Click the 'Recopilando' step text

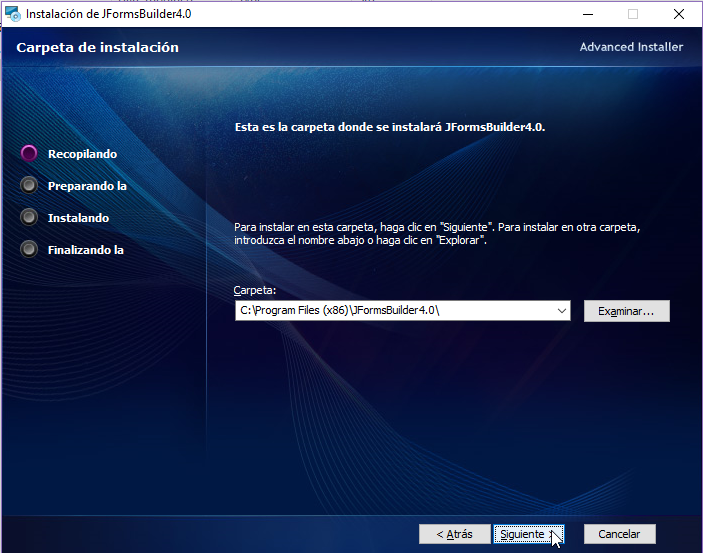82,154
